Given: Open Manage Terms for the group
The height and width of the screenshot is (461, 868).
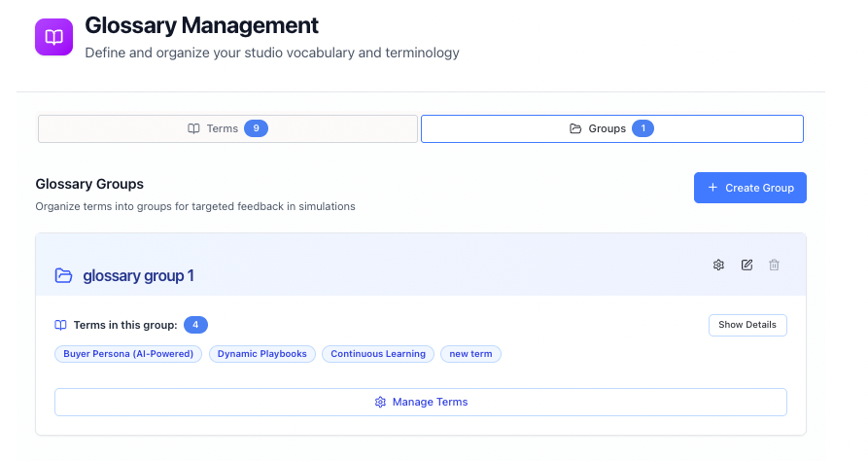Looking at the screenshot, I should click(x=421, y=402).
